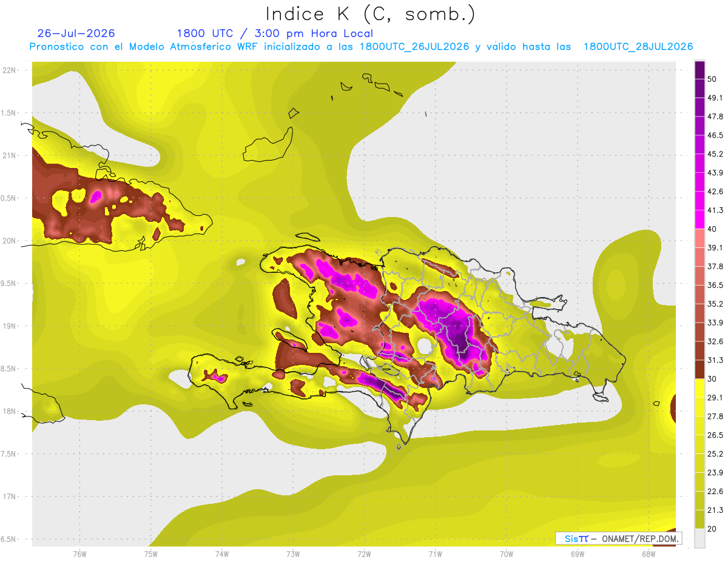The height and width of the screenshot is (562, 728).
Task: Click the "68W" longitude label
Action: point(649,554)
